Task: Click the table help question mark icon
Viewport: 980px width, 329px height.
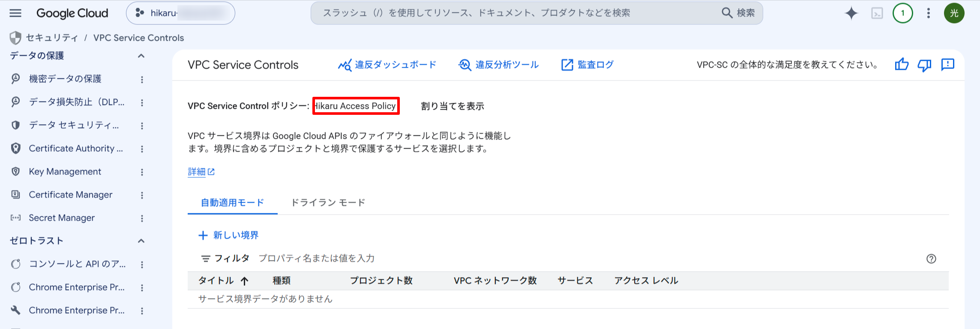Action: point(931,259)
